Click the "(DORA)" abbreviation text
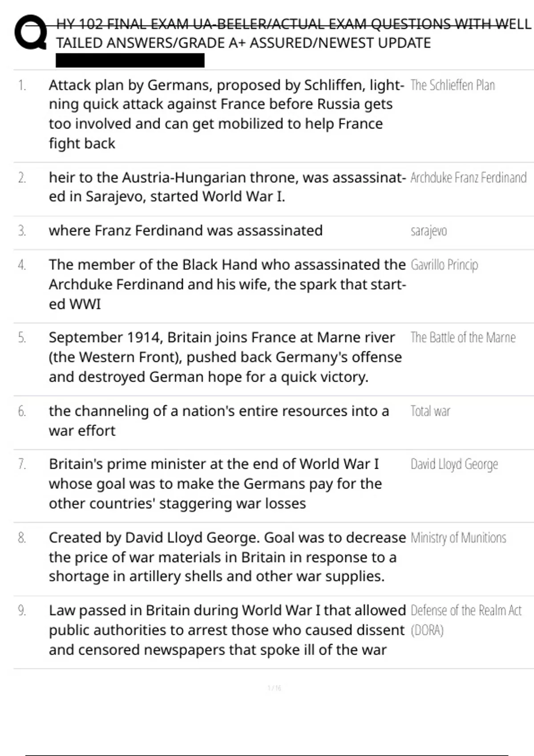 427,630
